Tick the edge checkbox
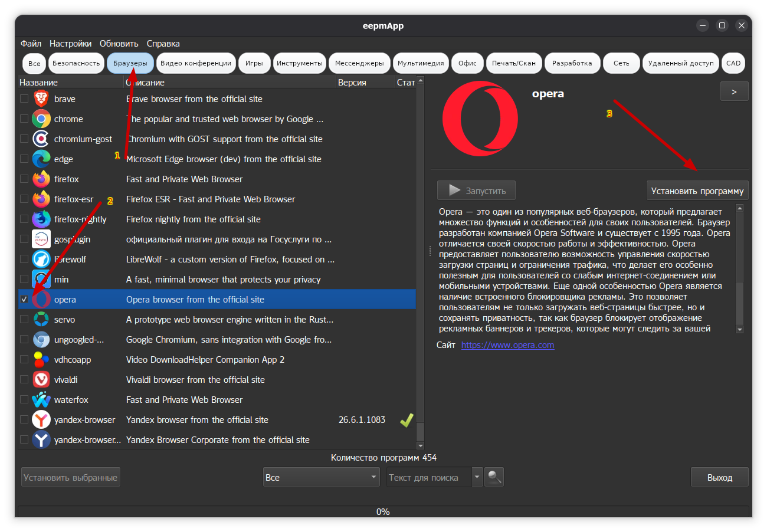 pyautogui.click(x=24, y=159)
